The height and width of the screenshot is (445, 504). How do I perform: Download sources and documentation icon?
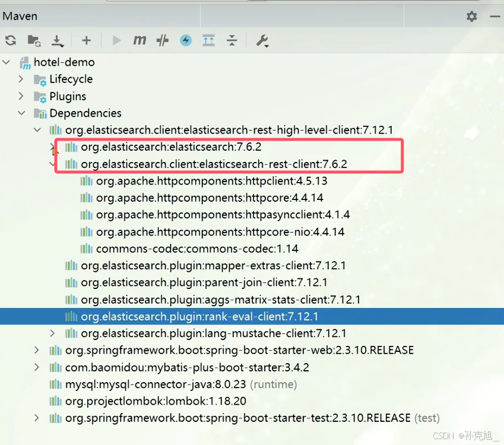coord(58,41)
